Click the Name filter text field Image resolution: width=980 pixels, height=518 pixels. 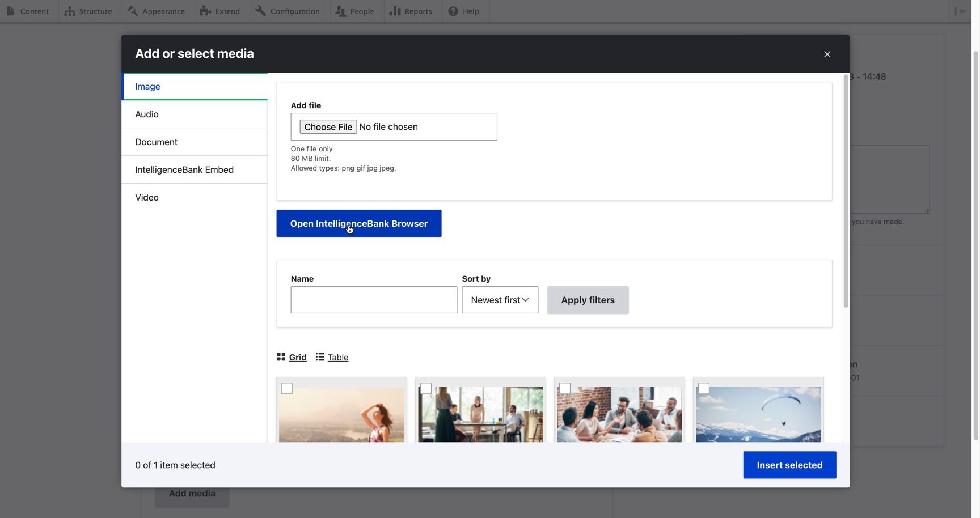[374, 300]
